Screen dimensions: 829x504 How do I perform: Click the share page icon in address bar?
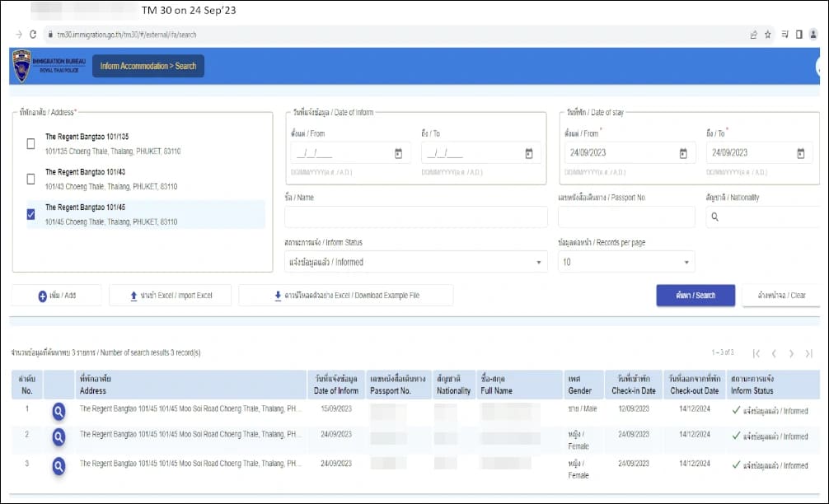[x=753, y=35]
